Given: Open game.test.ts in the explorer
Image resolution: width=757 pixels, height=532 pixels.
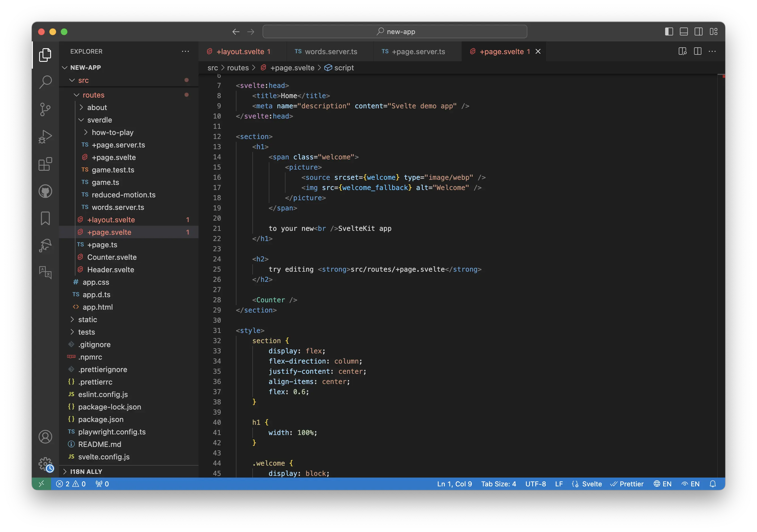Looking at the screenshot, I should (x=129, y=170).
